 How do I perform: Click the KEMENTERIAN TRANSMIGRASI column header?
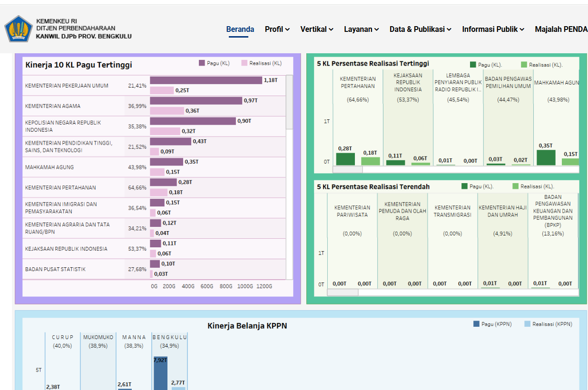pos(452,211)
